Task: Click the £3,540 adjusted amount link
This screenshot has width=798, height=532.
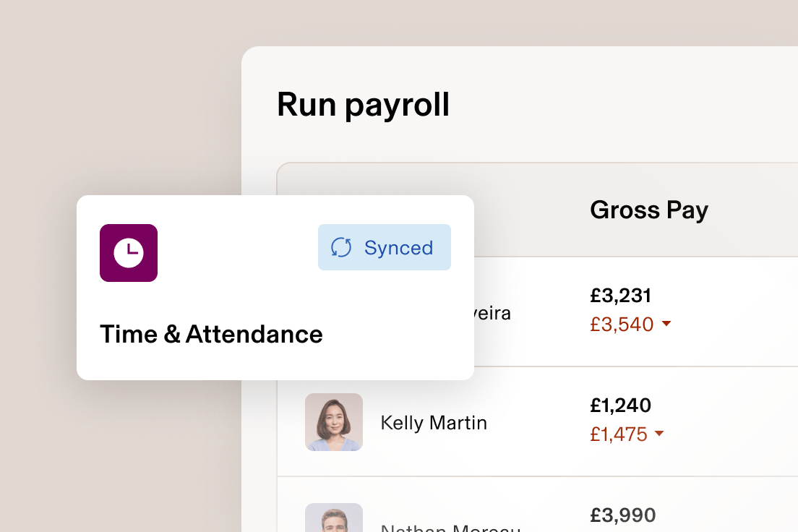Action: (x=622, y=325)
